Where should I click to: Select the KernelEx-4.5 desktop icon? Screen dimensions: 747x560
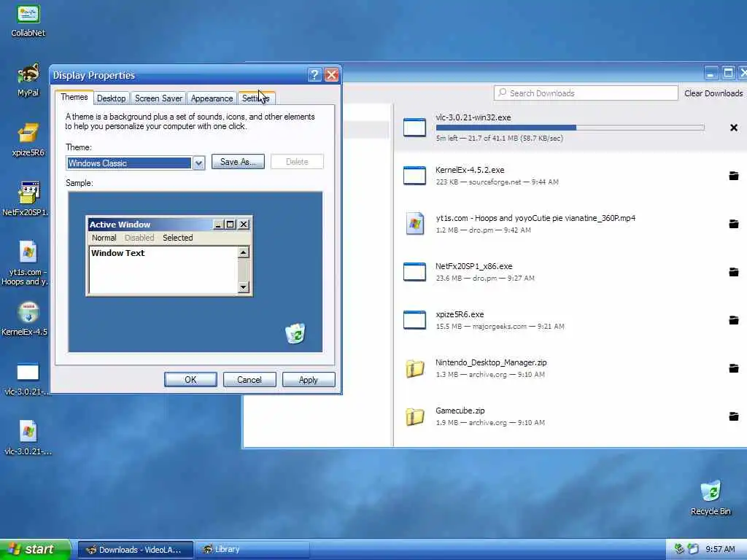point(26,319)
